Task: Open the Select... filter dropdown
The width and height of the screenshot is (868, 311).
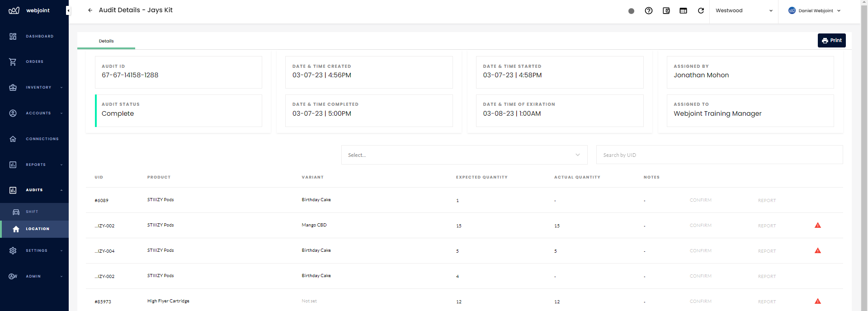Action: pyautogui.click(x=464, y=155)
